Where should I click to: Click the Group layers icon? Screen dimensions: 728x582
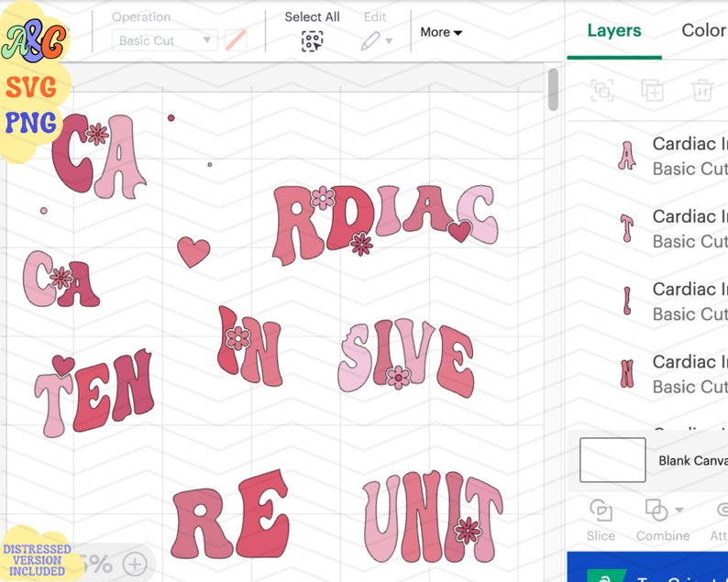[x=601, y=90]
